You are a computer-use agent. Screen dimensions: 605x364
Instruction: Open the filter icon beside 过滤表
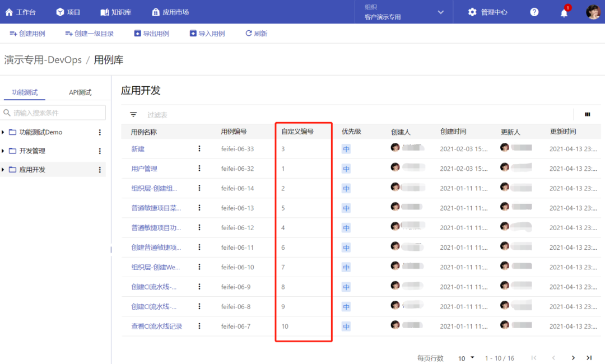click(x=133, y=114)
